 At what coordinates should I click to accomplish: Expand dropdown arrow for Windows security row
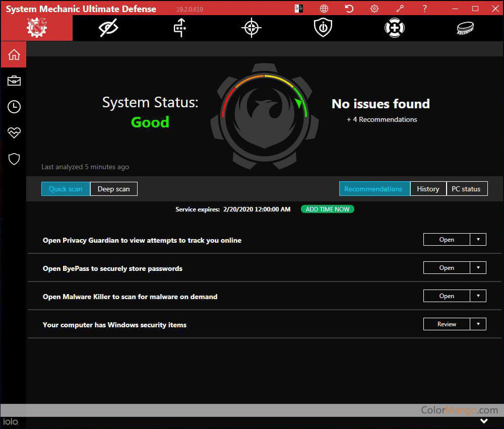click(x=478, y=324)
